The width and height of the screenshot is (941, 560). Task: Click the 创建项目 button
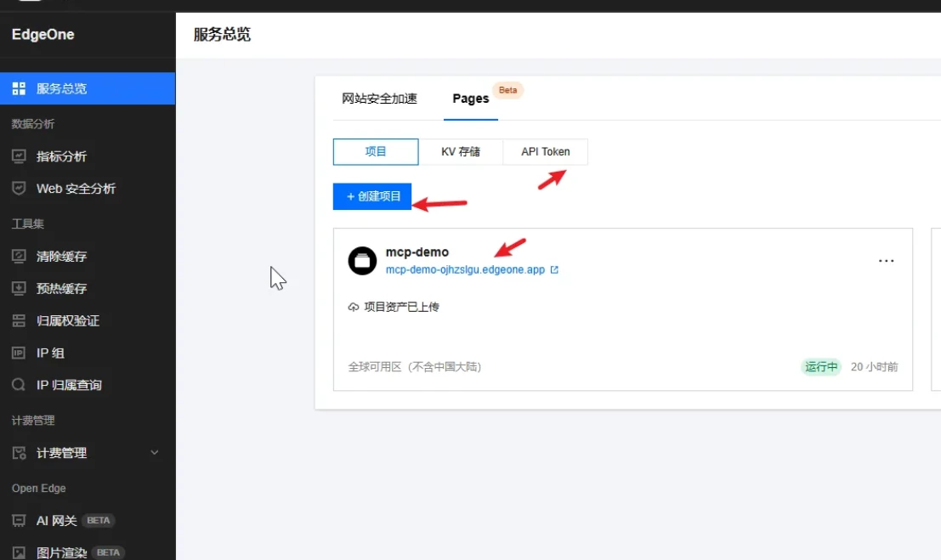(372, 196)
